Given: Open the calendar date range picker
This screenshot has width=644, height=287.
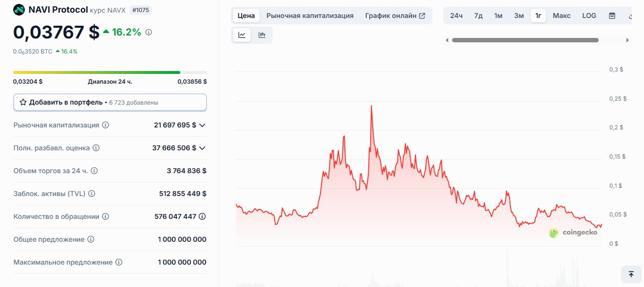Looking at the screenshot, I should point(612,16).
